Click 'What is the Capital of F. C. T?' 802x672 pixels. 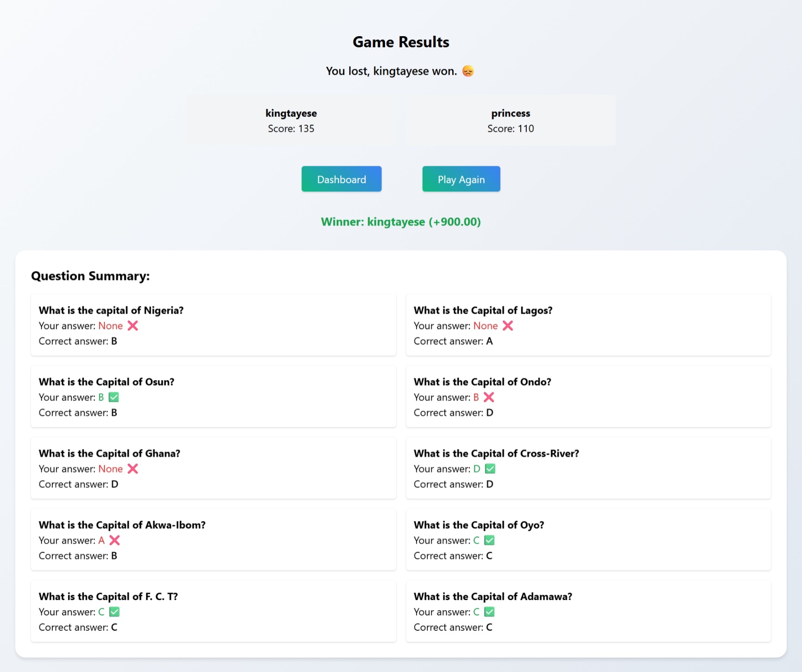click(108, 596)
